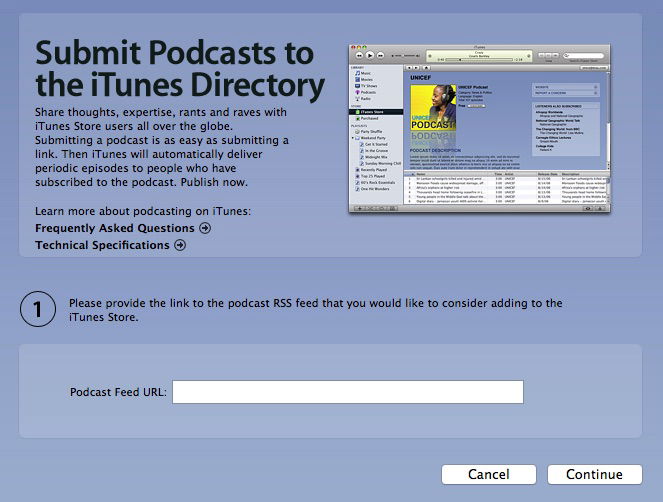Click arrow icon beside Technical Specifications
Viewport: 663px width, 502px height.
180,245
